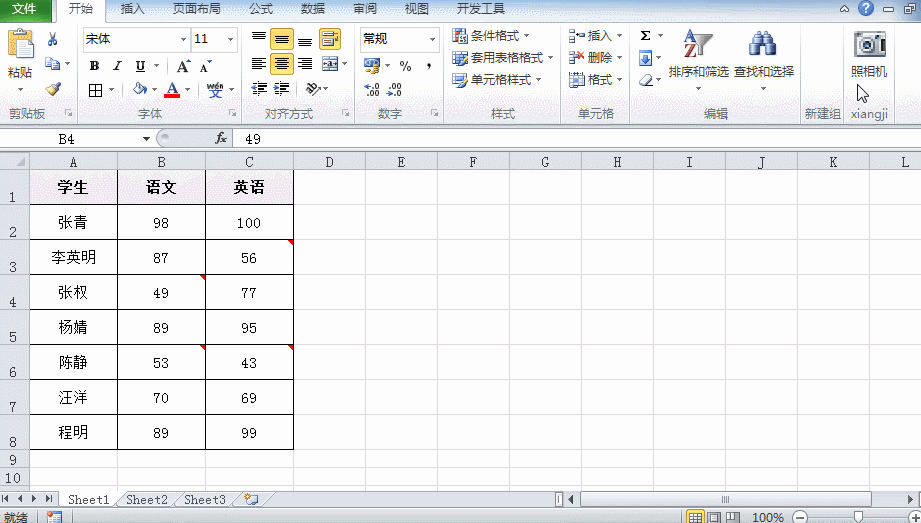Click the insert new worksheet icon
The image size is (921, 523).
[251, 499]
